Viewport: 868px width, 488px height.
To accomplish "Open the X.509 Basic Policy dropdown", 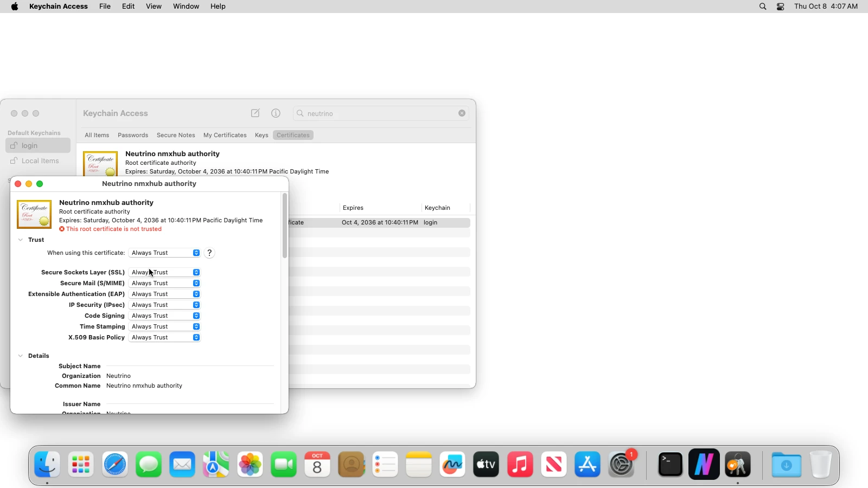I will tap(165, 337).
